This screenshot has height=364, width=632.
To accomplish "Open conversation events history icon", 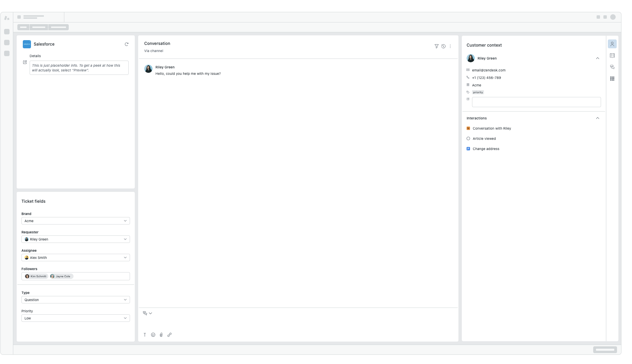I will pos(443,46).
